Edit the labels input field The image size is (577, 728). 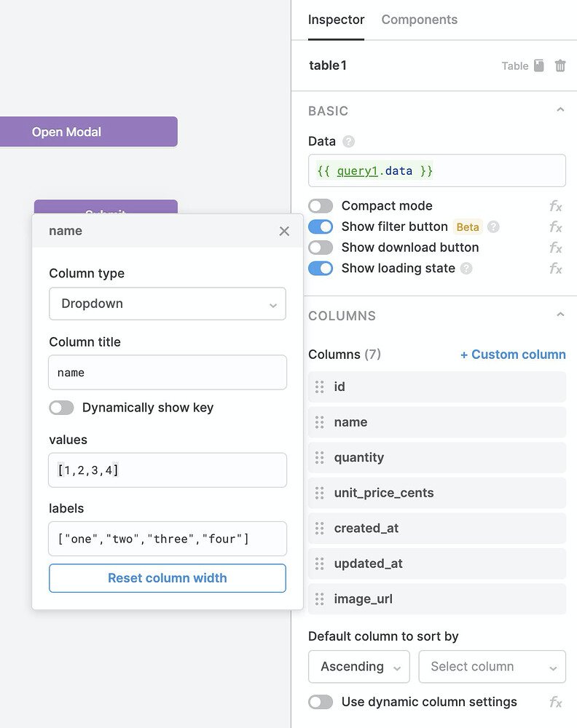pos(168,539)
